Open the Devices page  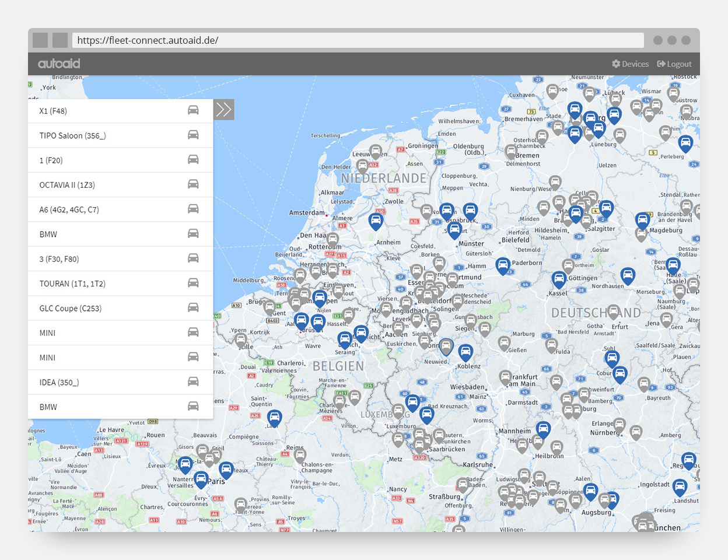click(x=630, y=64)
